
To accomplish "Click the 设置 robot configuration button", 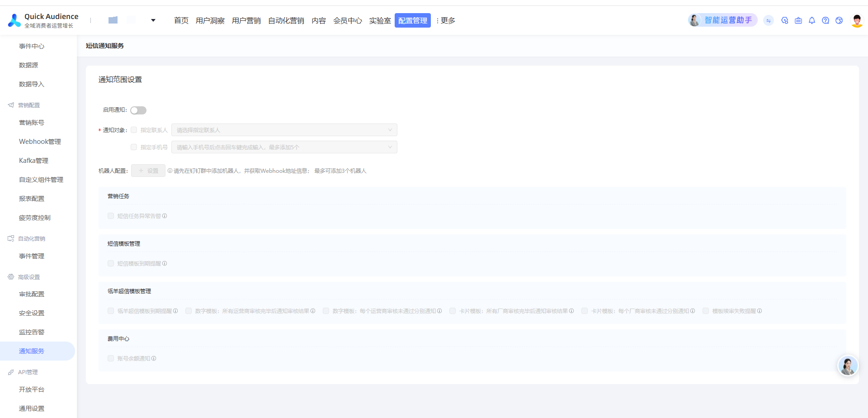I will pos(148,171).
